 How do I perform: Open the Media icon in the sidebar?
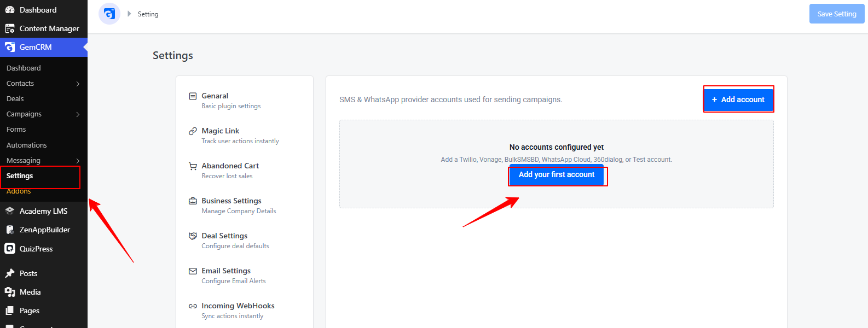(10, 292)
